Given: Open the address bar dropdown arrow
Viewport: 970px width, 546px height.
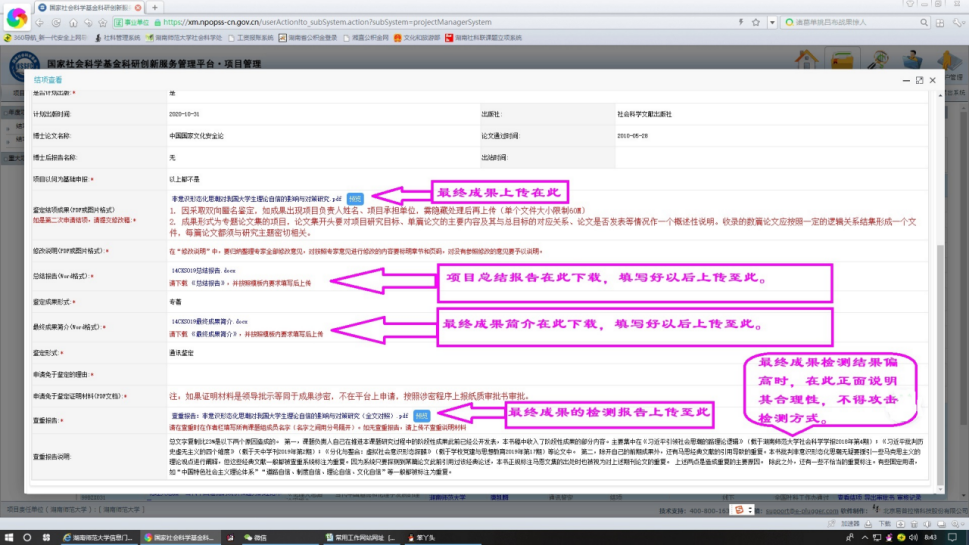Looking at the screenshot, I should pos(772,22).
